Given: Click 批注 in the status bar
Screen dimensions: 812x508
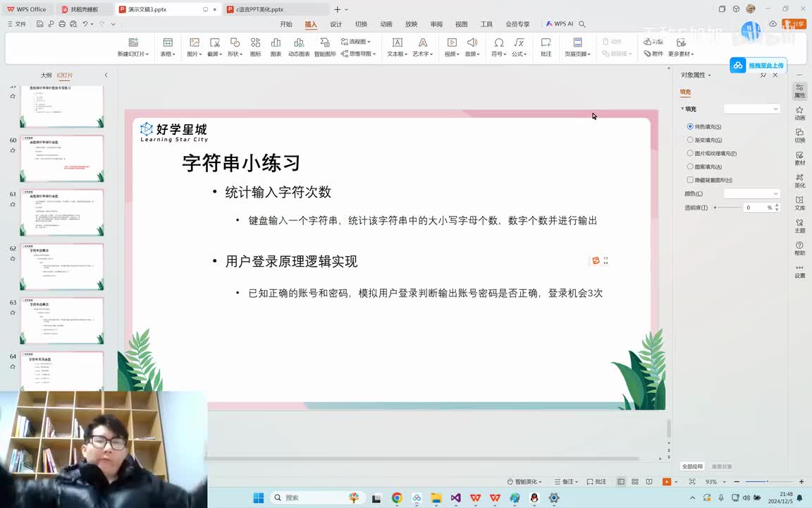Looking at the screenshot, I should [x=596, y=482].
